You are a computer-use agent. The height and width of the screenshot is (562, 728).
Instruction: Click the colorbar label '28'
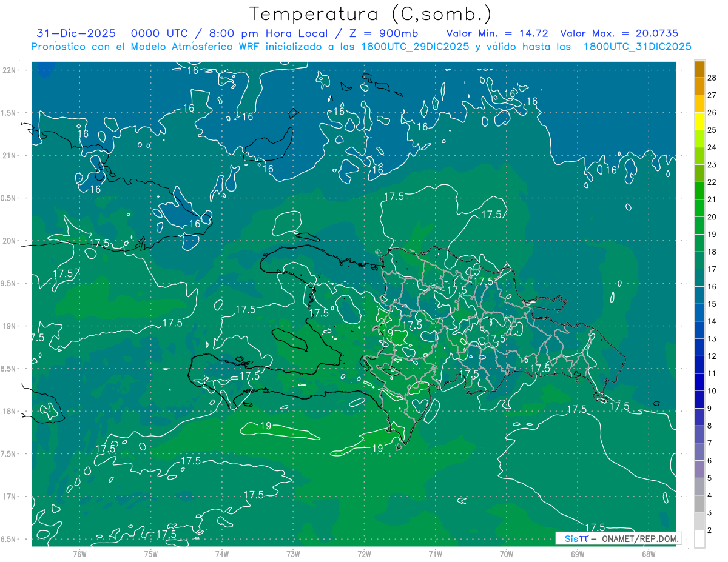712,78
